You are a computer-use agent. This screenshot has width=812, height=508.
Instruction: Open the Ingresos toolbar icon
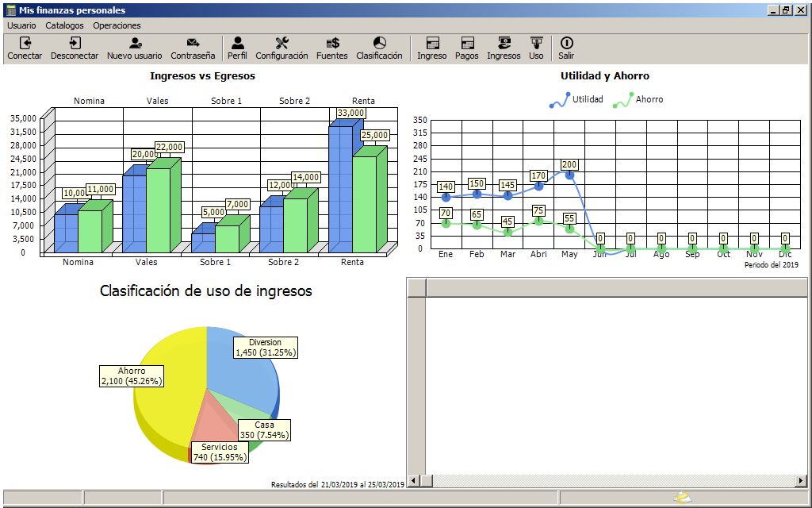click(x=504, y=44)
